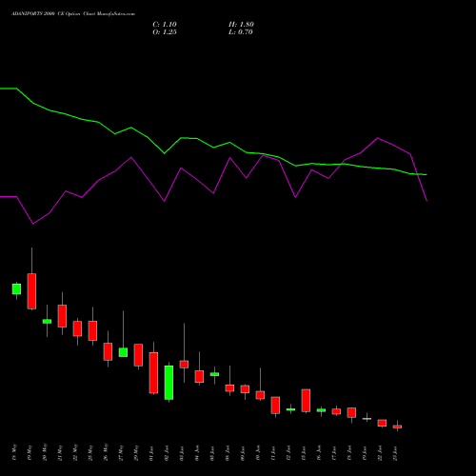The width and height of the screenshot is (476, 476).
Task: Click the 19 May date label
Action: pyautogui.click(x=30, y=452)
